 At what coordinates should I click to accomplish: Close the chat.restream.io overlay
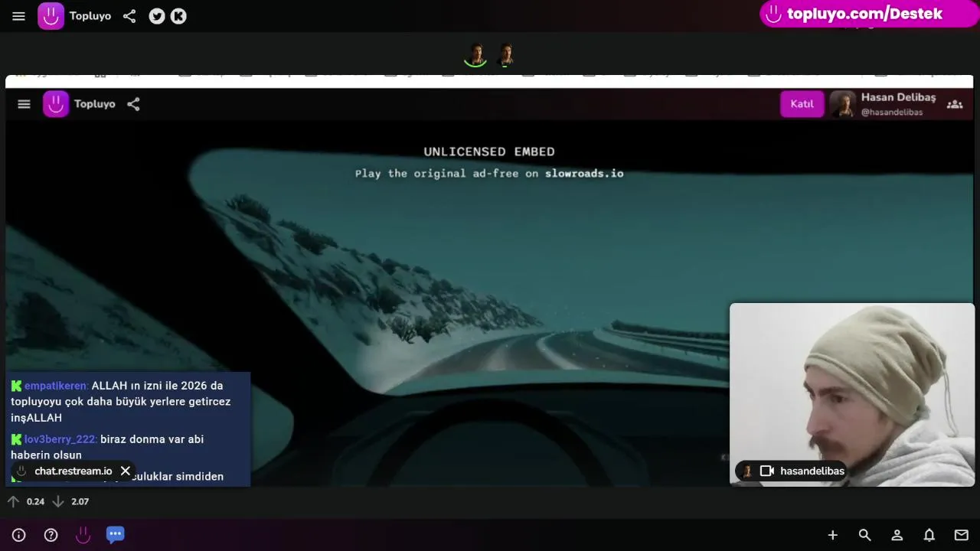126,471
